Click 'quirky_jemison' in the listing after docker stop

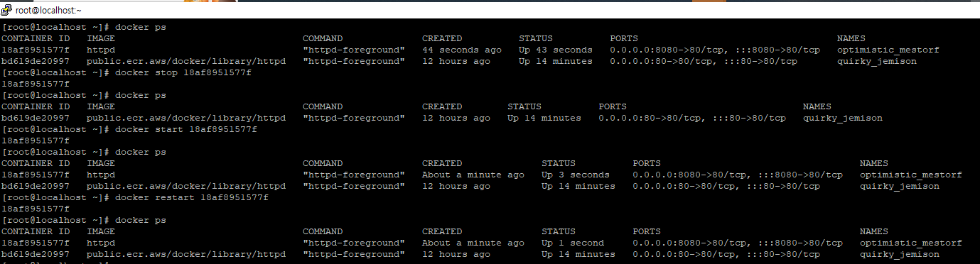coord(843,118)
